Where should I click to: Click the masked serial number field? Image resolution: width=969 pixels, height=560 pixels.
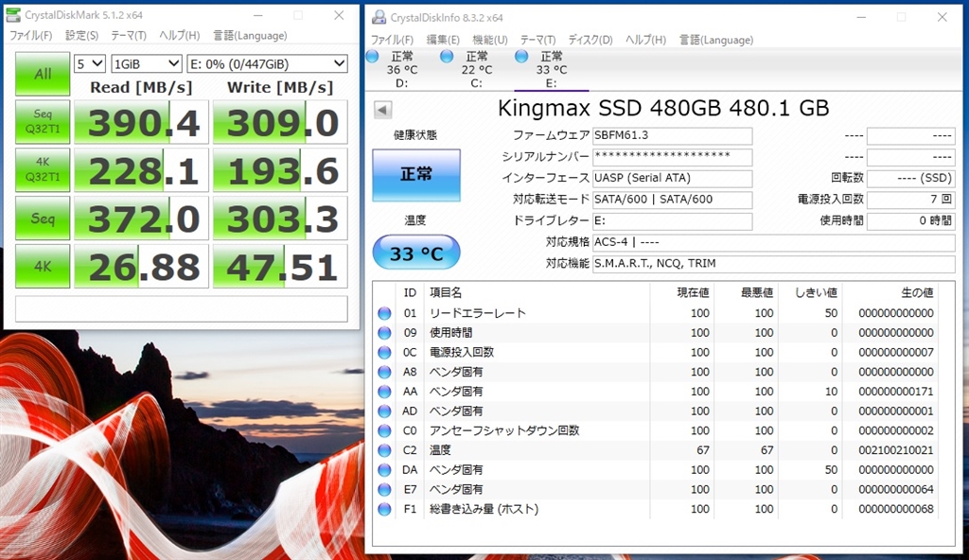(673, 157)
